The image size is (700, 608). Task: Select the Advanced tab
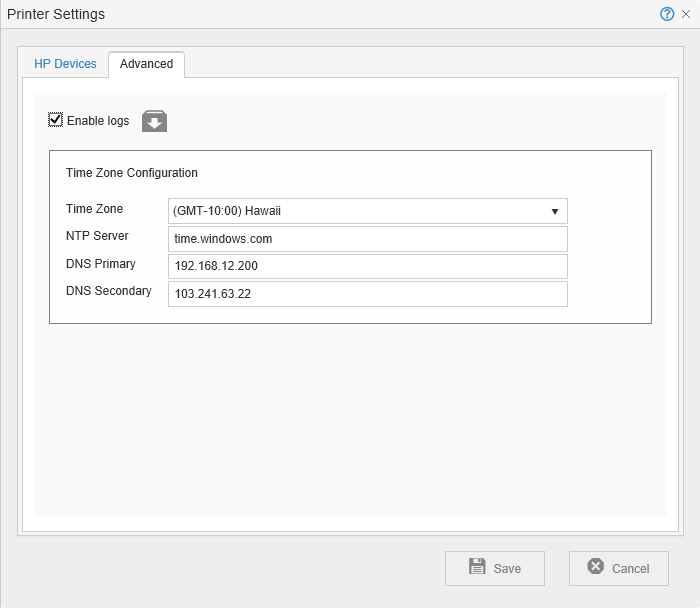146,64
